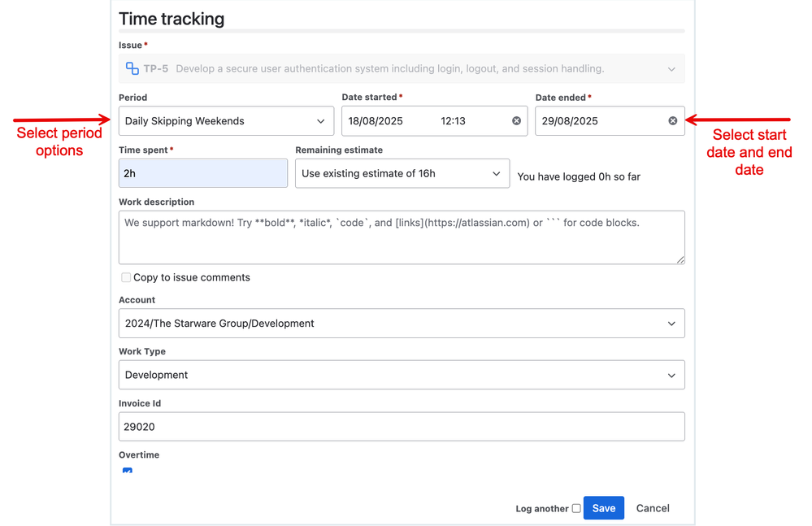Image resolution: width=812 pixels, height=526 pixels.
Task: Click the Date ended value 29/08/2025
Action: [x=570, y=121]
